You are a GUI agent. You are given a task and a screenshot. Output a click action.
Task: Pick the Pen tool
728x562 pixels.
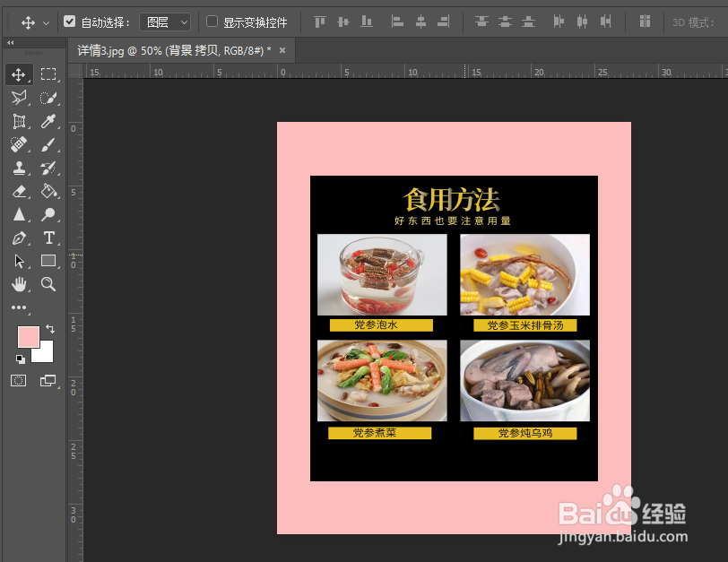click(x=19, y=238)
